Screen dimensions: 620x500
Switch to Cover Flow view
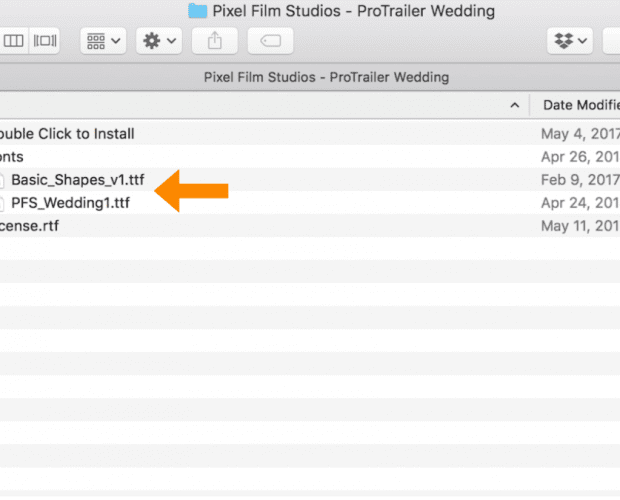(44, 41)
